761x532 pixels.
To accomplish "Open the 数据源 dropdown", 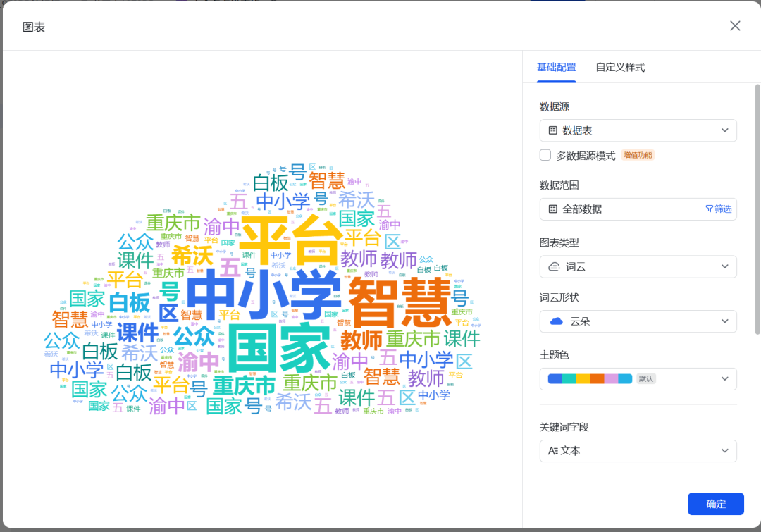I will coord(724,130).
